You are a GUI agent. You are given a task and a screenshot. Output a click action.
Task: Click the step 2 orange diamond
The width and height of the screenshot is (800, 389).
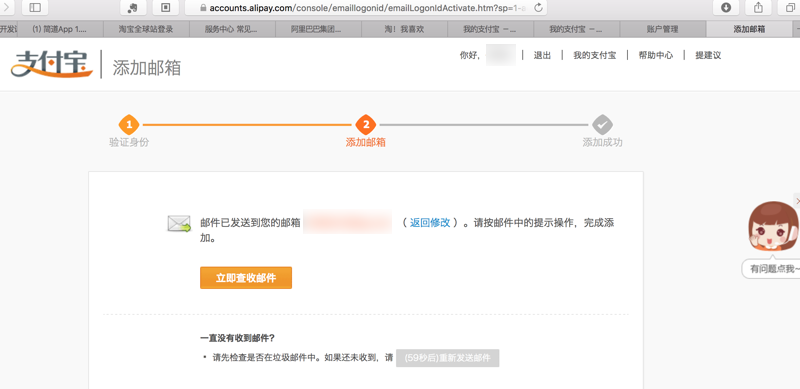[x=365, y=125]
